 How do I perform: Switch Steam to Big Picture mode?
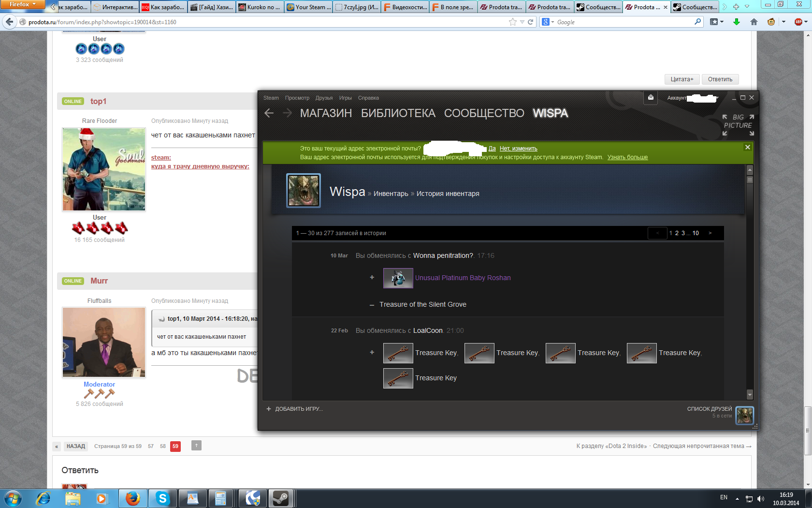(x=738, y=125)
